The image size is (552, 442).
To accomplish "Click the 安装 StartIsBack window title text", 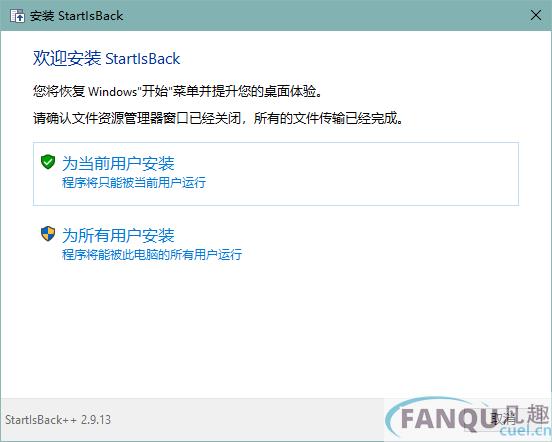I will (76, 16).
